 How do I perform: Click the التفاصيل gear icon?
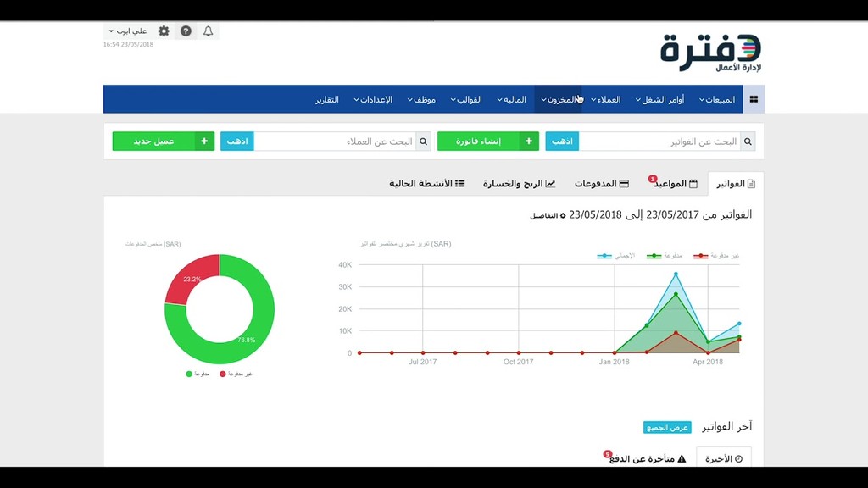pos(563,216)
